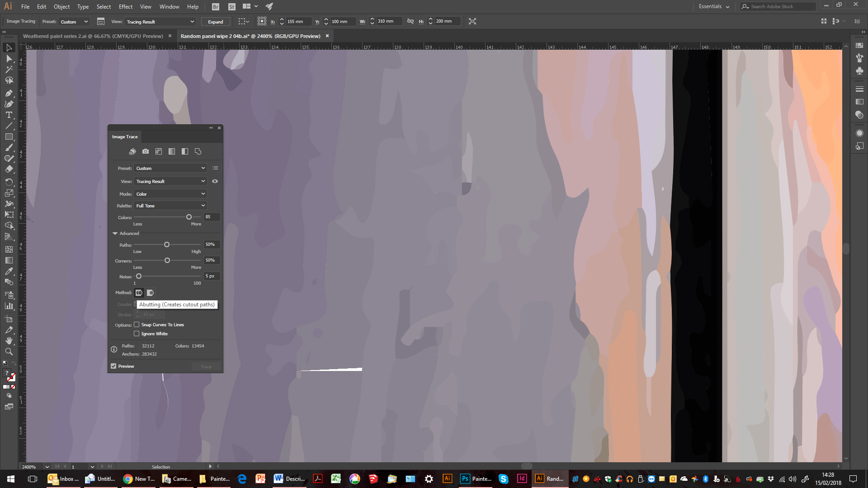Open the Window menu
Screen dimensions: 868x488
click(x=170, y=6)
